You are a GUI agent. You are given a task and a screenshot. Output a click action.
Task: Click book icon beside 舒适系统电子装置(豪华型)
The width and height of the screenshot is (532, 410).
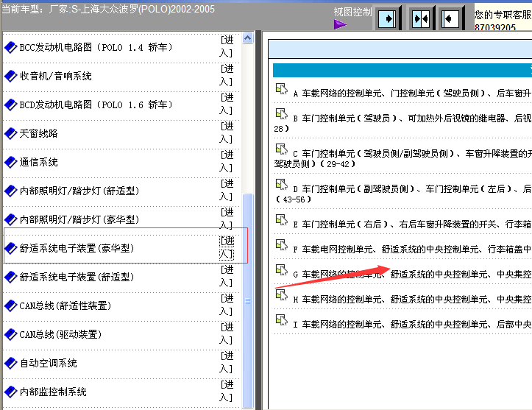click(10, 249)
